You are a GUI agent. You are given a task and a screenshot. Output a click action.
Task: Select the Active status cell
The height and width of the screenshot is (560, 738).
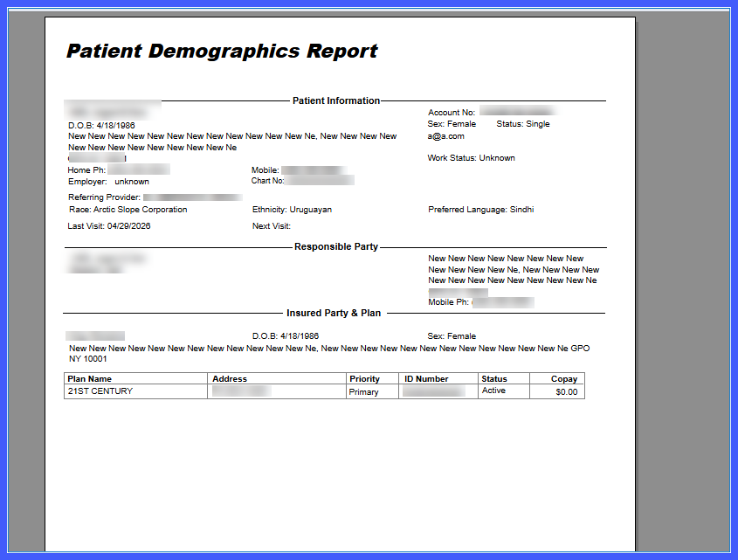pos(493,391)
